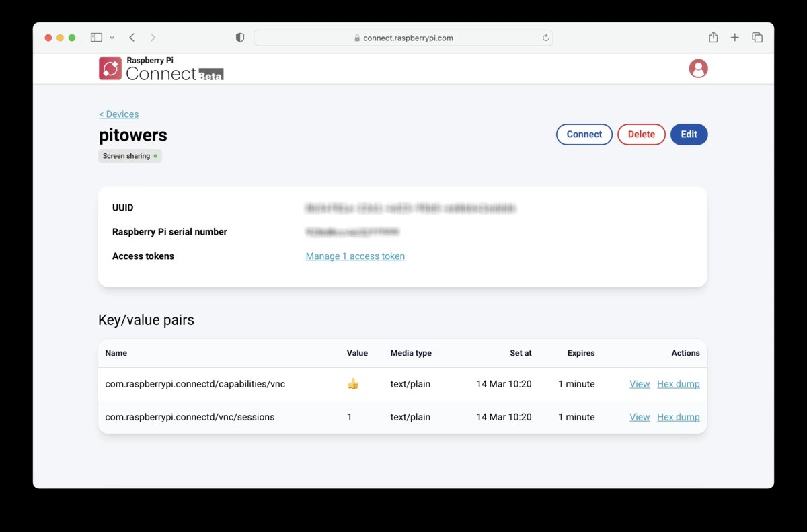Click the blurred UUID value

(x=410, y=208)
